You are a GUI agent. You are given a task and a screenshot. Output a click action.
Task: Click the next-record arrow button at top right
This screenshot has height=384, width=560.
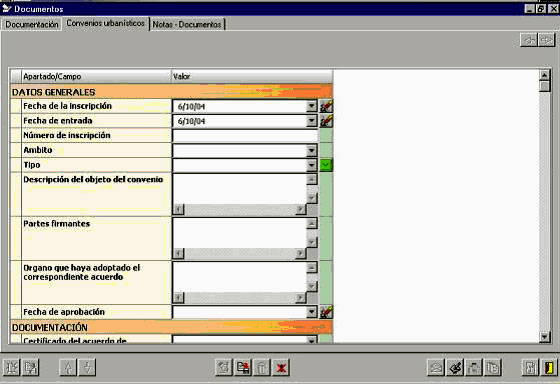click(x=546, y=40)
